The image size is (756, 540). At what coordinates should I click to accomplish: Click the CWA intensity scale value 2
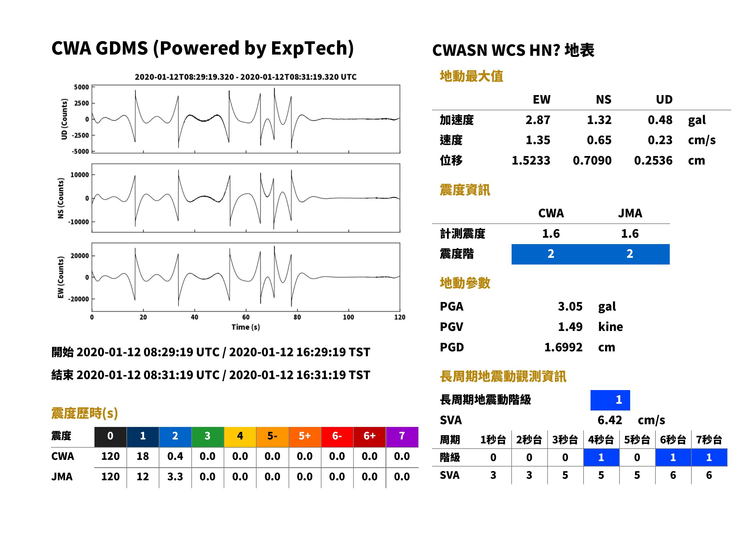pos(551,254)
